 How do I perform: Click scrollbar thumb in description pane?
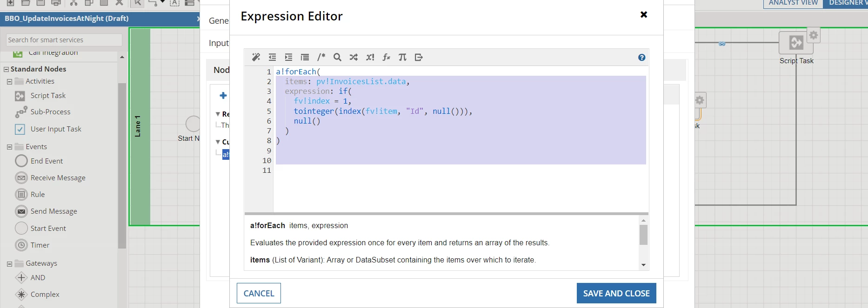pos(643,235)
